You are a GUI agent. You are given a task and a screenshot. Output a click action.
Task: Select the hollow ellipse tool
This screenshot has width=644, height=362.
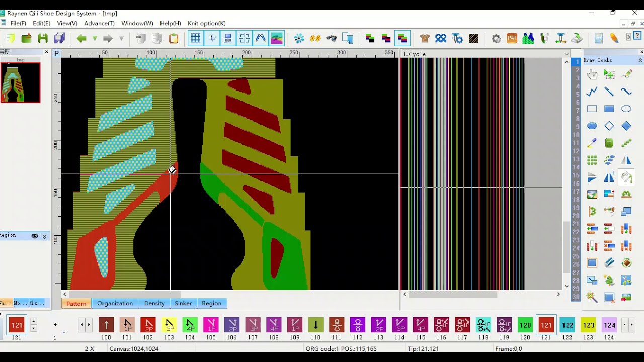click(626, 109)
